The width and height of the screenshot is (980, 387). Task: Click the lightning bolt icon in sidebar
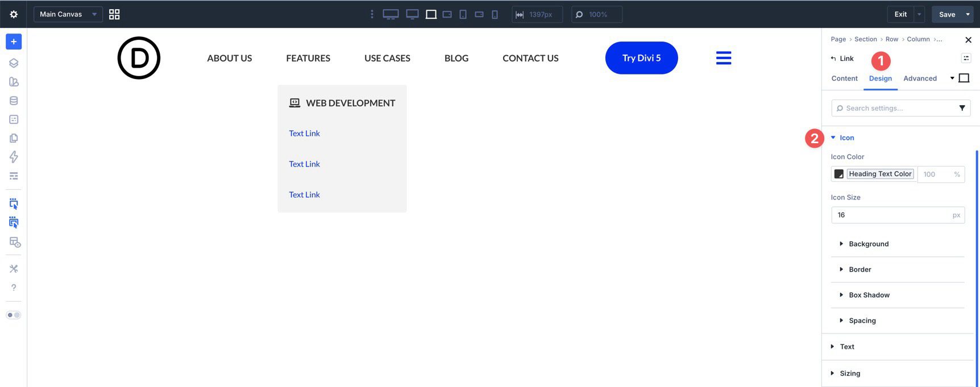pos(14,157)
